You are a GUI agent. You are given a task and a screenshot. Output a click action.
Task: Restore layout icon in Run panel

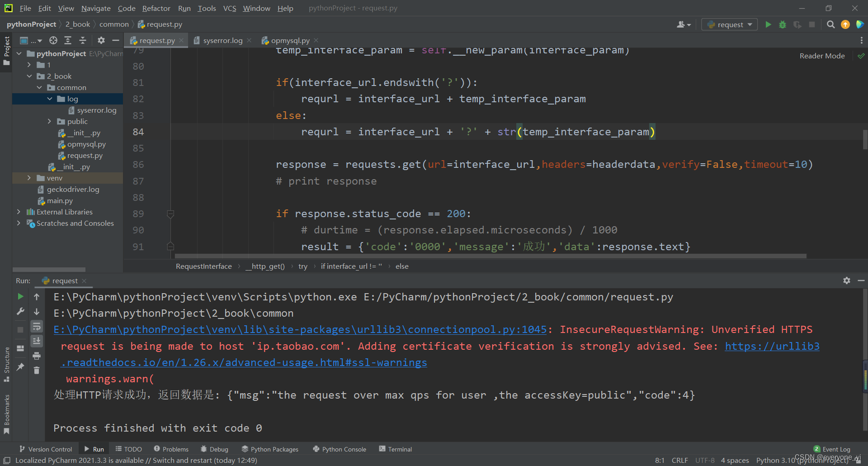(x=20, y=348)
